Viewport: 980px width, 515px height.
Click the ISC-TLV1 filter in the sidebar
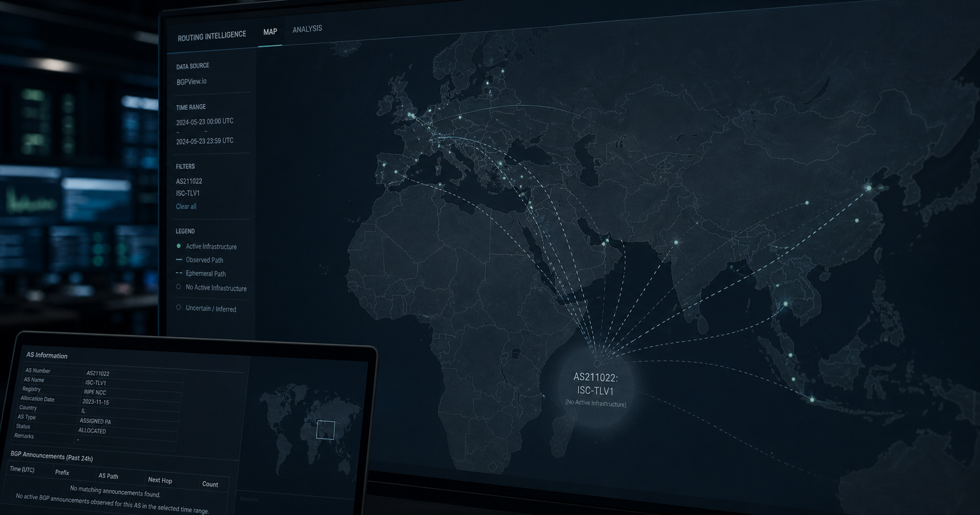tap(188, 193)
